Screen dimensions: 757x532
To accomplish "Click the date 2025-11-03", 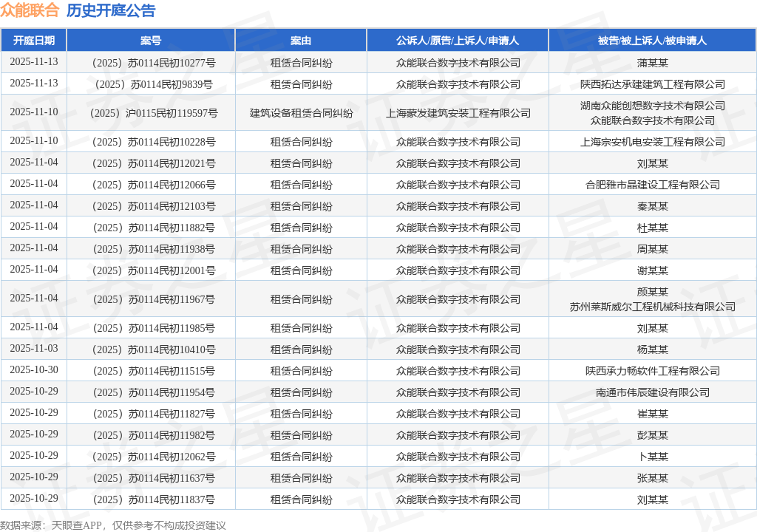I will (x=34, y=348).
